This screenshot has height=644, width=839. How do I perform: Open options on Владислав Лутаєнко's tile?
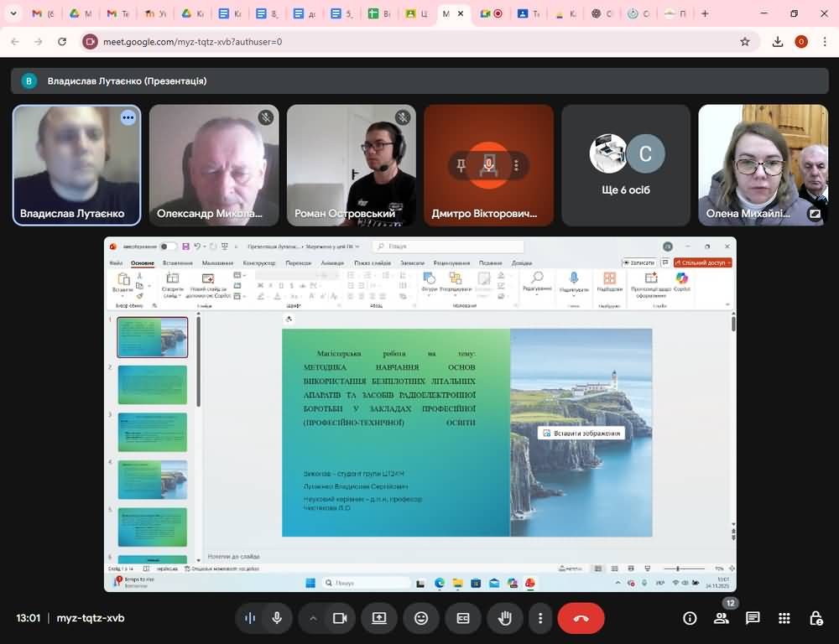(128, 117)
